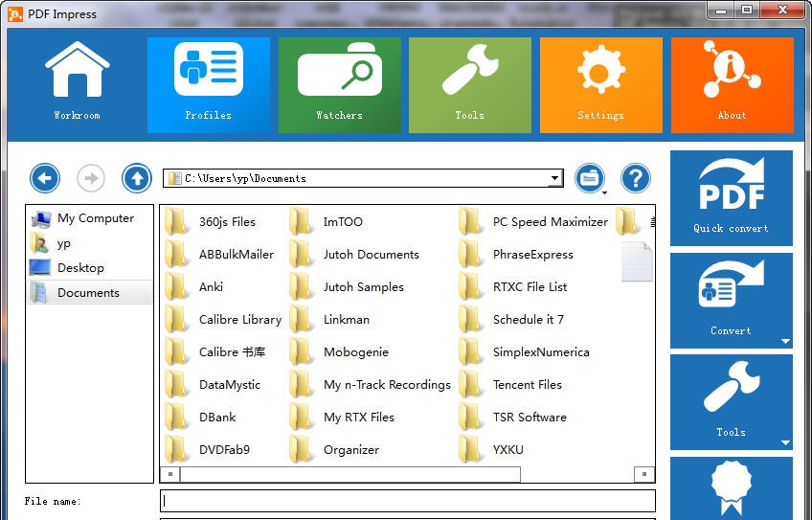Screen dimensions: 812x520
Task: Open the Settings gear tile
Action: coord(600,84)
